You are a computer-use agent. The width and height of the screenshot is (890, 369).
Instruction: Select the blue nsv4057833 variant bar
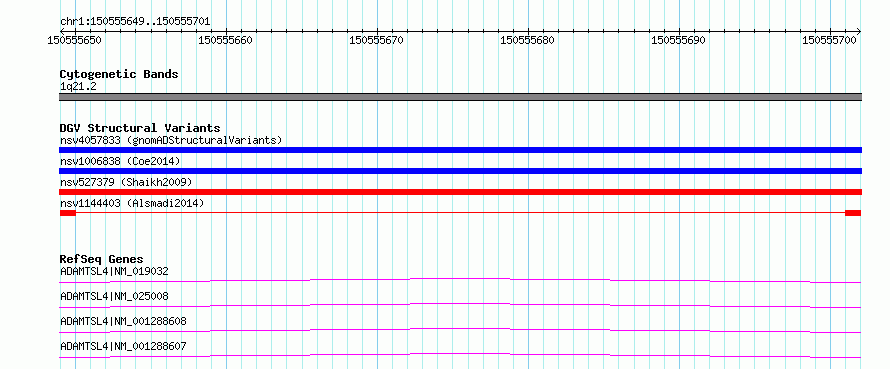click(x=460, y=150)
